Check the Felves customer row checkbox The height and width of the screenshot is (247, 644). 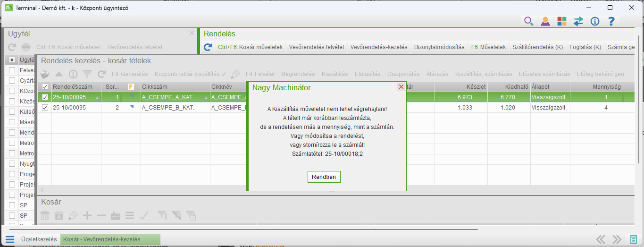pyautogui.click(x=12, y=70)
